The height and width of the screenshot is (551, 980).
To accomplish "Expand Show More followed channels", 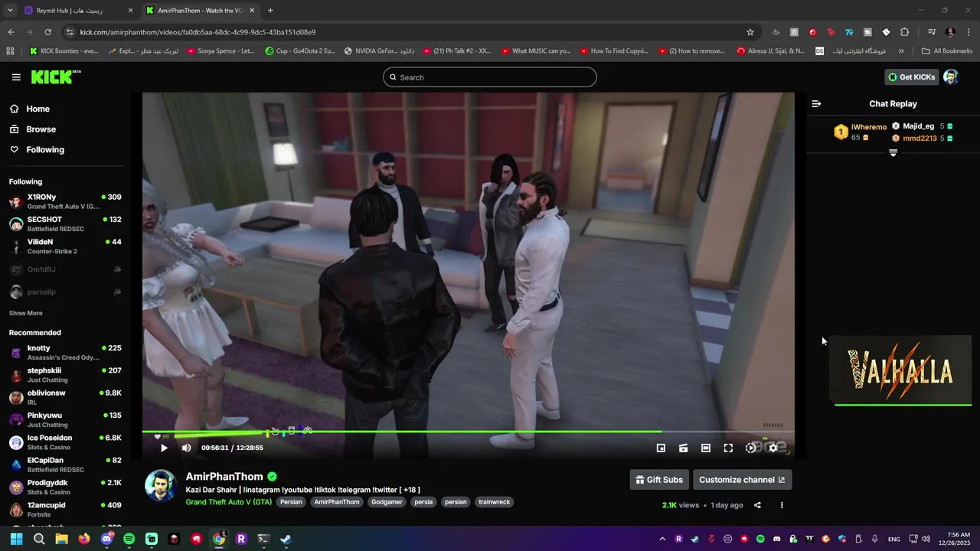I will [25, 313].
